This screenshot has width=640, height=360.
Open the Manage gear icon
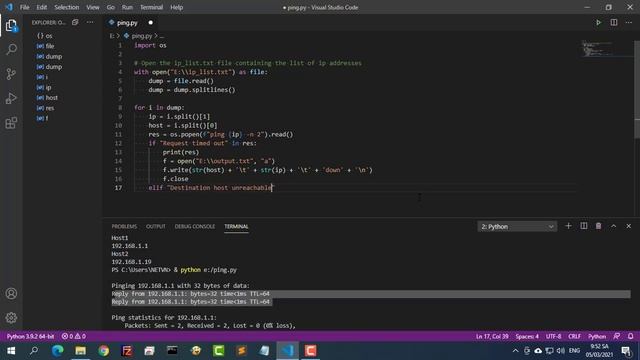(x=11, y=318)
